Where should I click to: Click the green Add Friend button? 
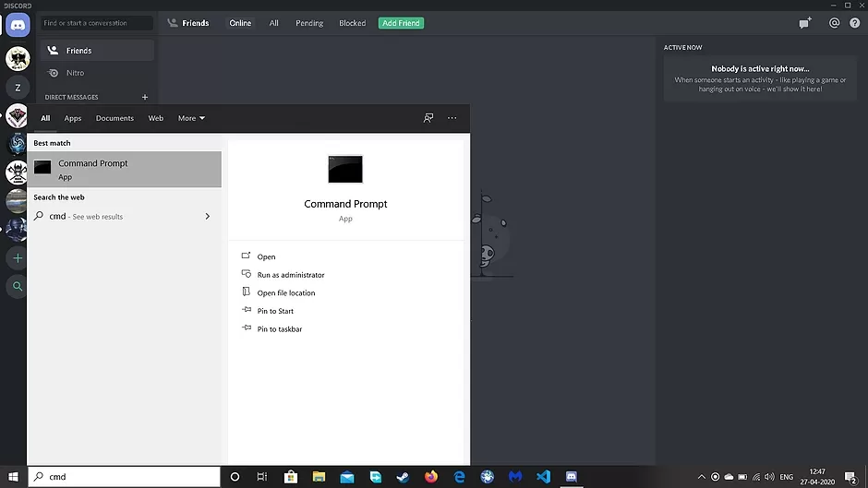tap(402, 23)
